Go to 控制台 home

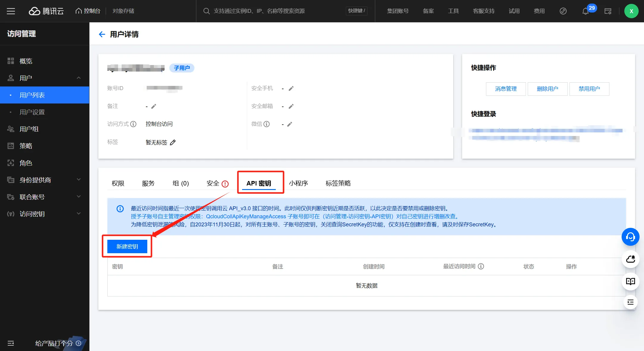point(88,11)
